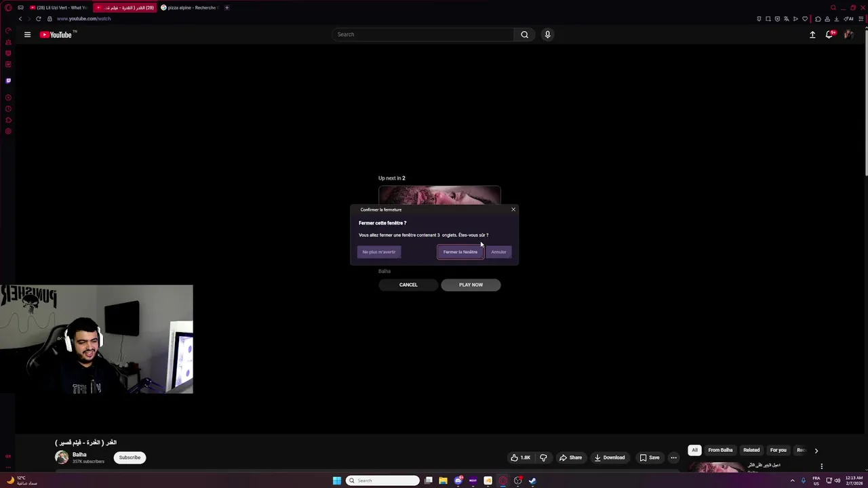Viewport: 868px width, 488px height.
Task: Open the Windows Start menu
Action: pyautogui.click(x=337, y=481)
